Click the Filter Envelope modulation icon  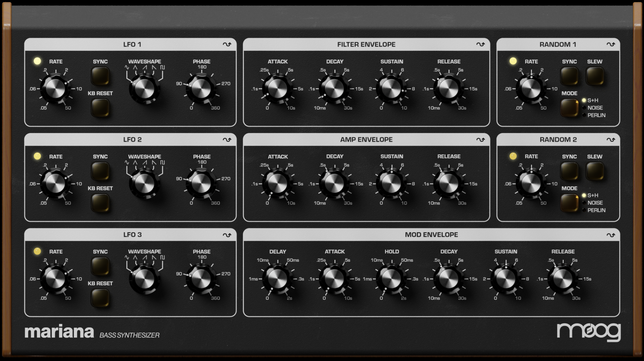(480, 44)
